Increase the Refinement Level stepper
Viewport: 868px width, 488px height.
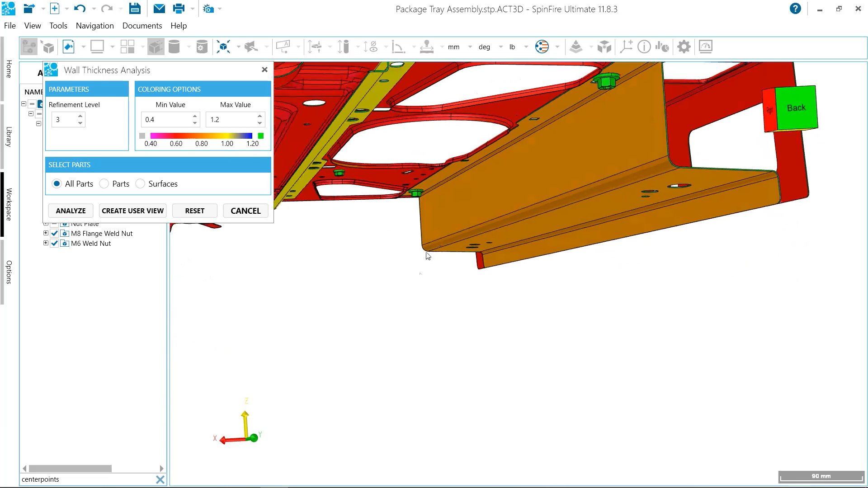80,116
